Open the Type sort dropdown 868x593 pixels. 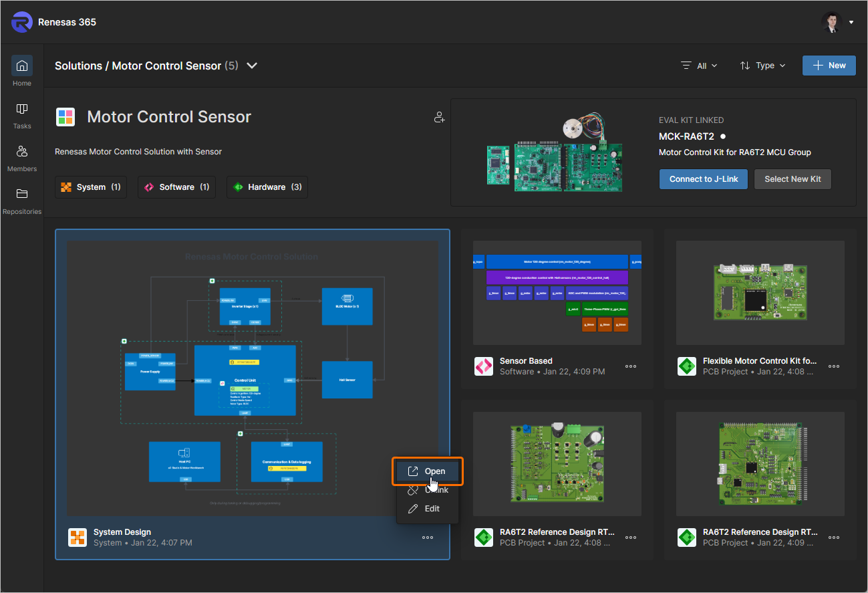coord(762,66)
